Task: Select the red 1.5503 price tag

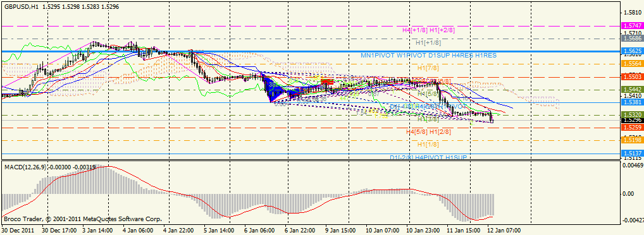Action: [x=632, y=76]
